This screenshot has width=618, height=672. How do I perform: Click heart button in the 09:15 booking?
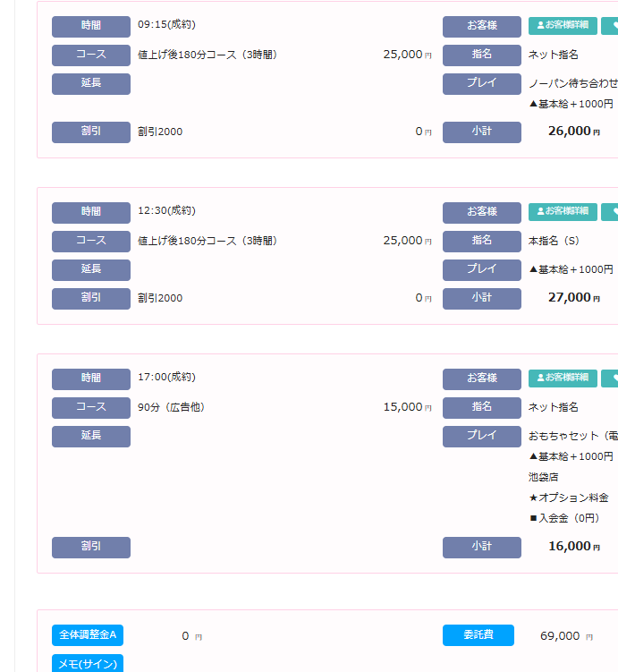point(611,26)
